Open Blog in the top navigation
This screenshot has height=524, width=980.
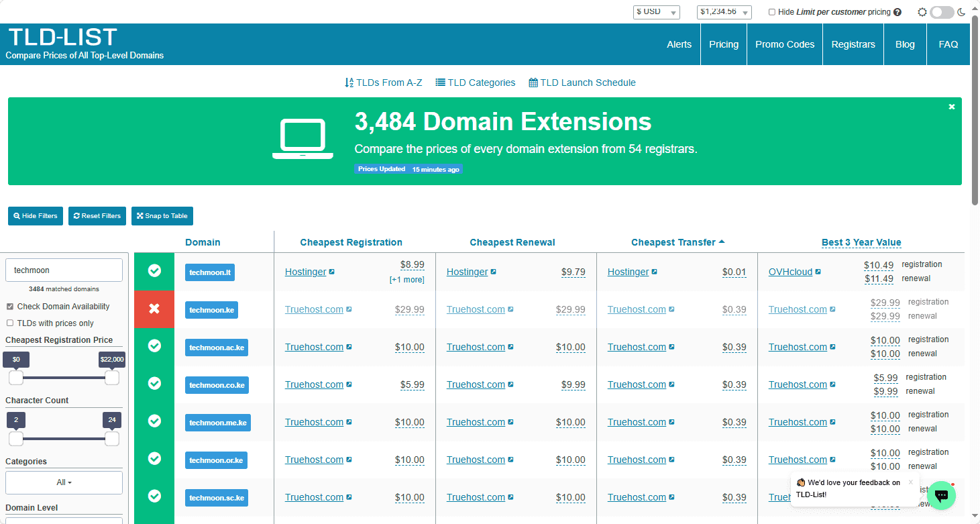coord(905,44)
